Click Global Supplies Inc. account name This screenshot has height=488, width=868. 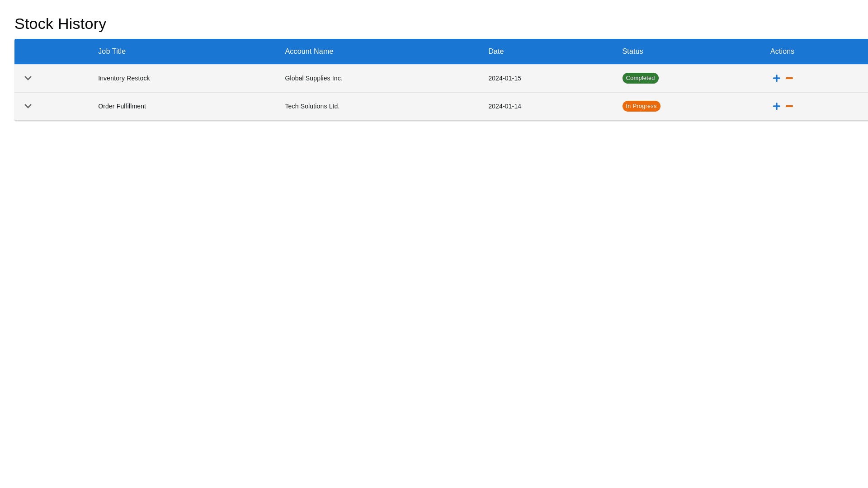click(x=313, y=78)
